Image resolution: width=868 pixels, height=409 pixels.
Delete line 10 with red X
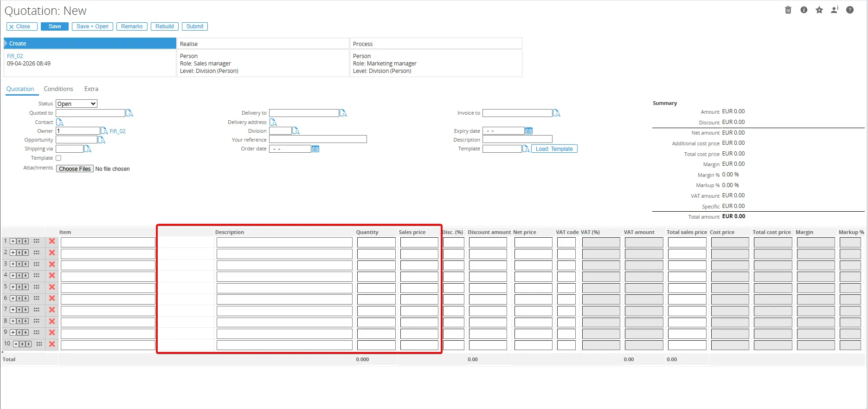pos(52,344)
